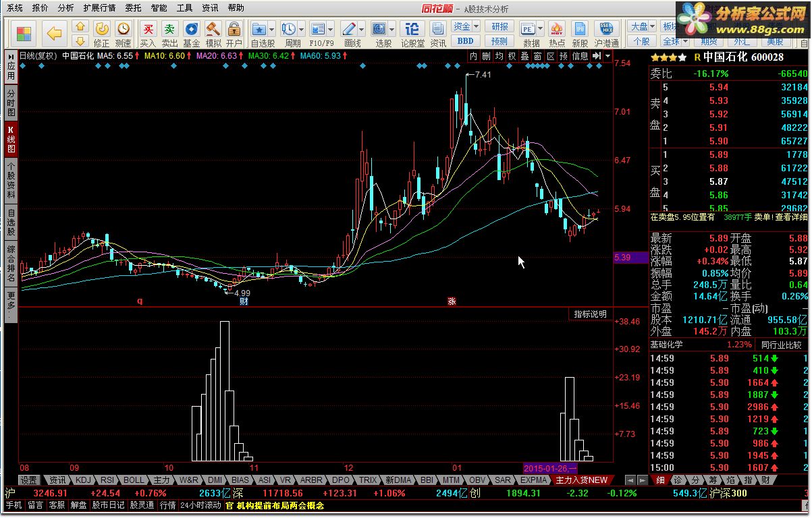Image resolution: width=812 pixels, height=518 pixels.
Task: Go back with the yellow left arrow
Action: [x=55, y=32]
